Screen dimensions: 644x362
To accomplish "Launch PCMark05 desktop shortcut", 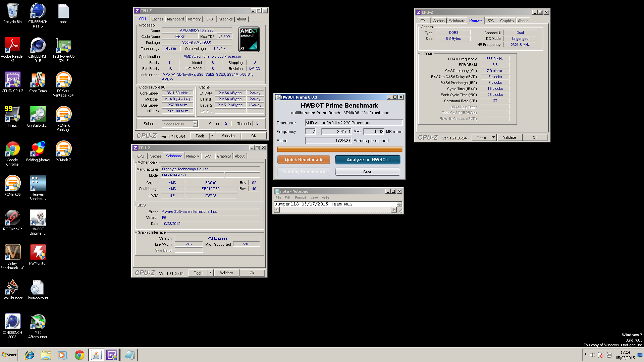I will pos(12,186).
